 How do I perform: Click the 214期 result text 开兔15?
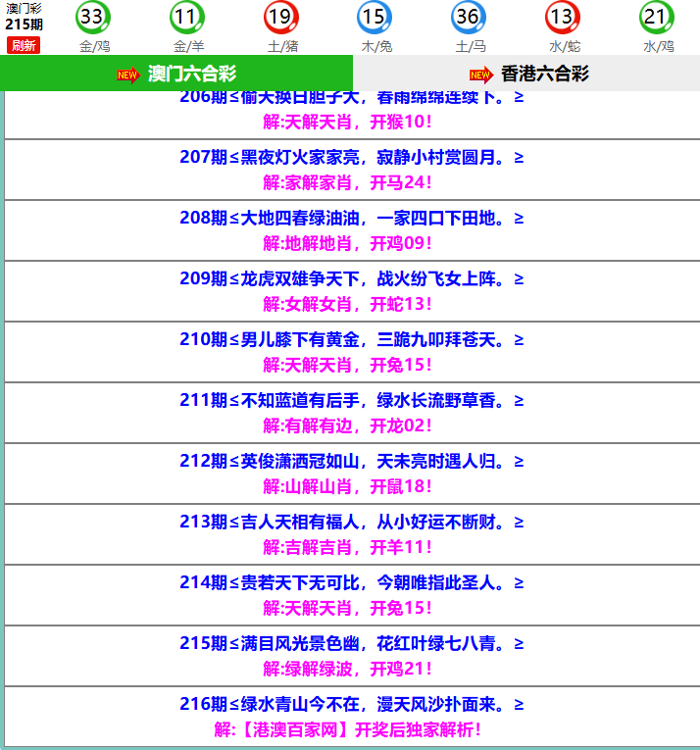[x=400, y=608]
